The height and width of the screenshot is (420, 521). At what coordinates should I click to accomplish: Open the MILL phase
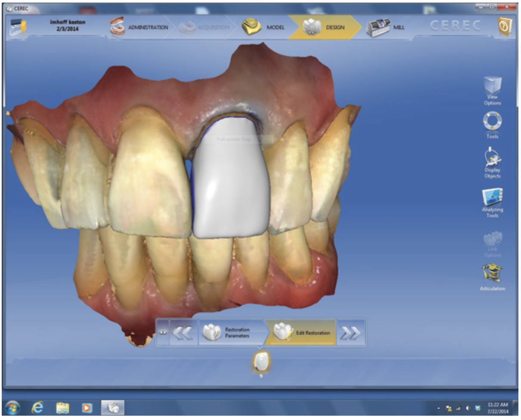click(385, 27)
